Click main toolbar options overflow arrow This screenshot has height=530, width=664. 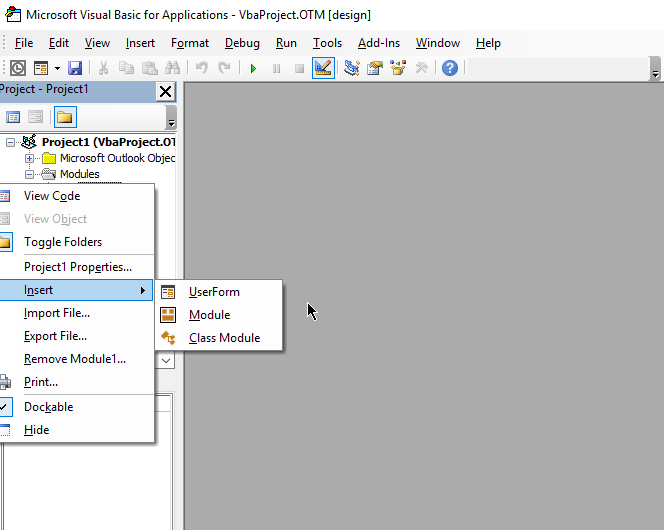[x=655, y=69]
